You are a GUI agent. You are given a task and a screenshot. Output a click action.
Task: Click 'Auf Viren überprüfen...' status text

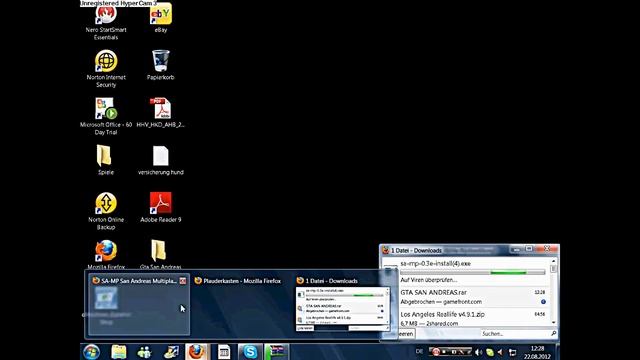[x=429, y=280]
